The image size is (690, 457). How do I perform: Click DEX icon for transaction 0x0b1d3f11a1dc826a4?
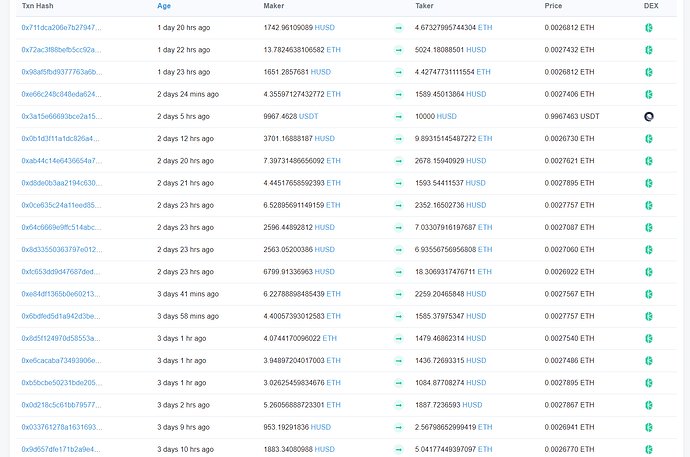tap(648, 139)
